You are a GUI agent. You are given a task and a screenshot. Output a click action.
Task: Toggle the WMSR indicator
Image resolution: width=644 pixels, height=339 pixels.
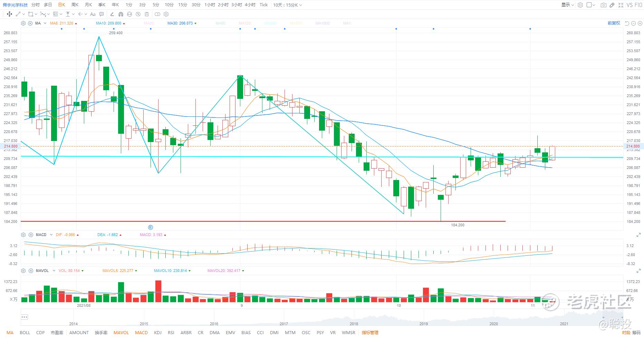348,333
